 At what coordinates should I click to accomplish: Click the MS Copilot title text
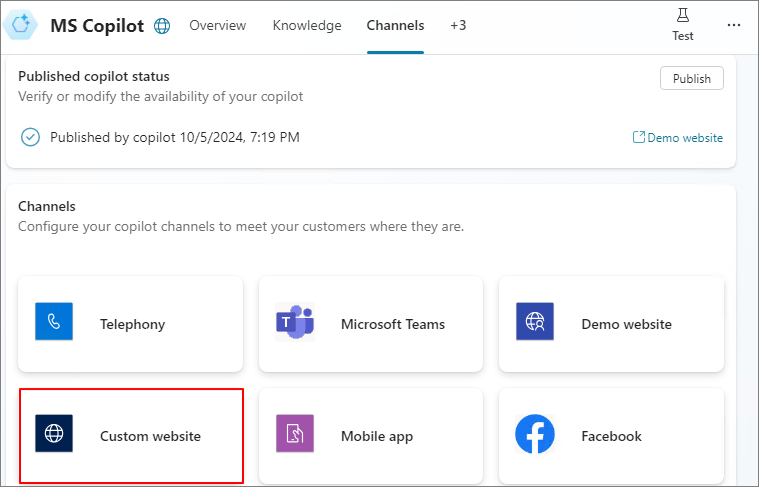[x=97, y=26]
